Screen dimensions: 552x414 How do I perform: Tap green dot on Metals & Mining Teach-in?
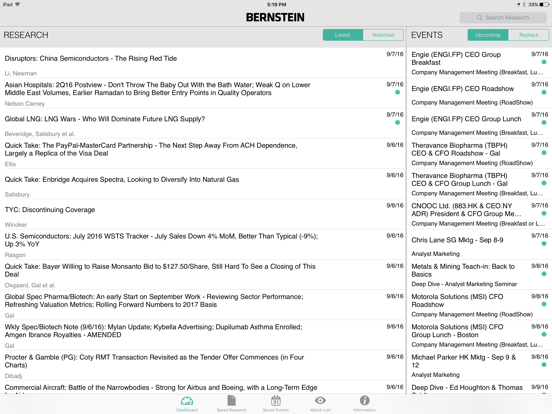[544, 274]
